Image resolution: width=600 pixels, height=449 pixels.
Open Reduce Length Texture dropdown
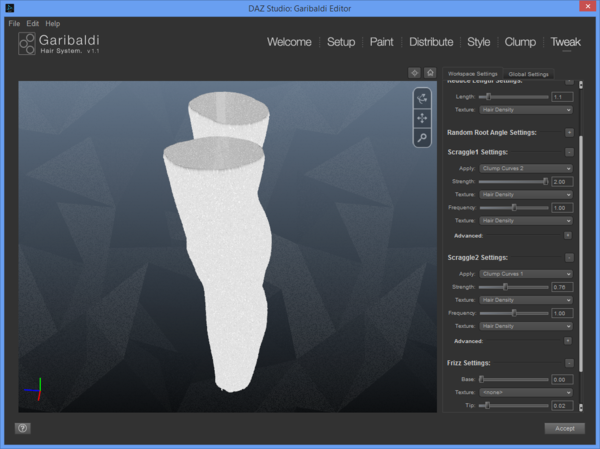click(526, 110)
